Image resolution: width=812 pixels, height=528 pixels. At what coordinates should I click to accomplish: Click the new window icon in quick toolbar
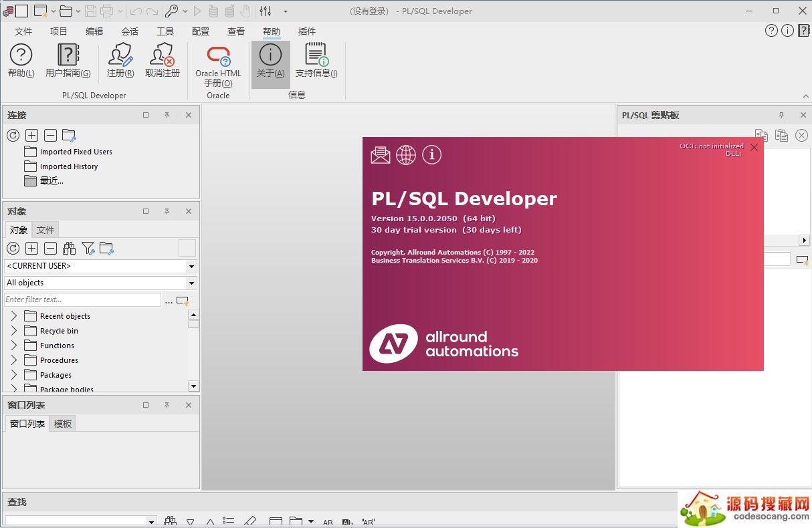point(41,11)
